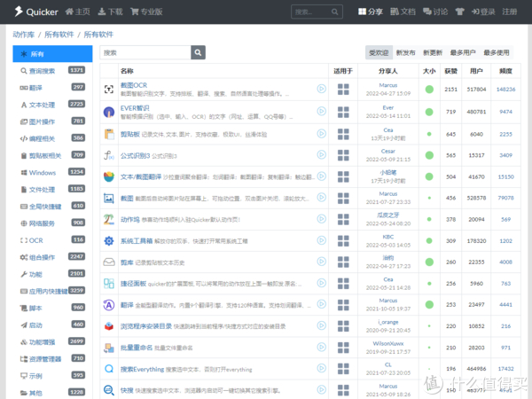The image size is (532, 399).
Task: Open the 浏览程序安装目录 action link
Action: coord(146,326)
